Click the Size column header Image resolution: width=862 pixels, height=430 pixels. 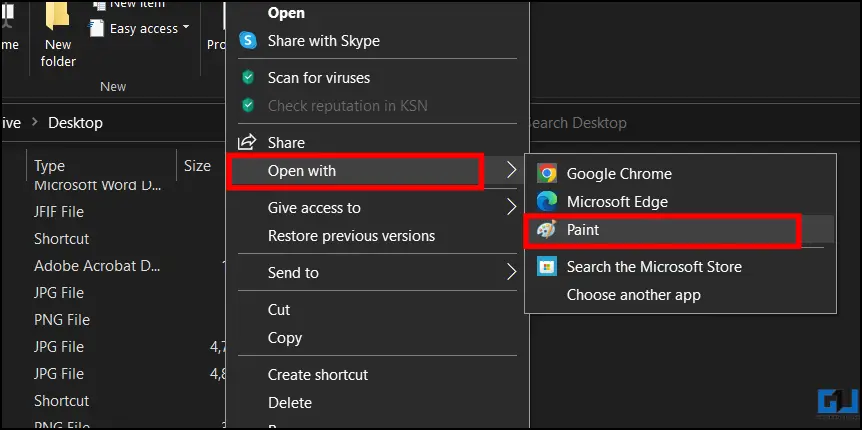click(x=197, y=166)
